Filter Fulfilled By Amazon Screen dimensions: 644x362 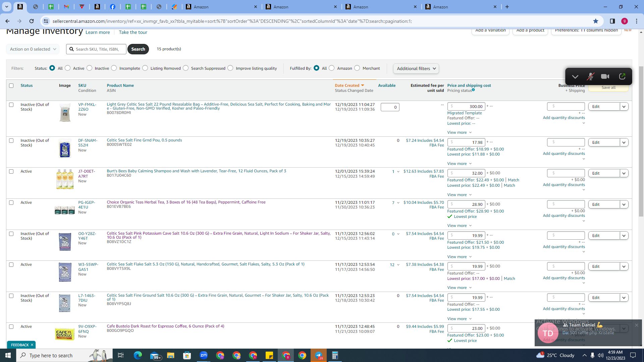(x=332, y=68)
